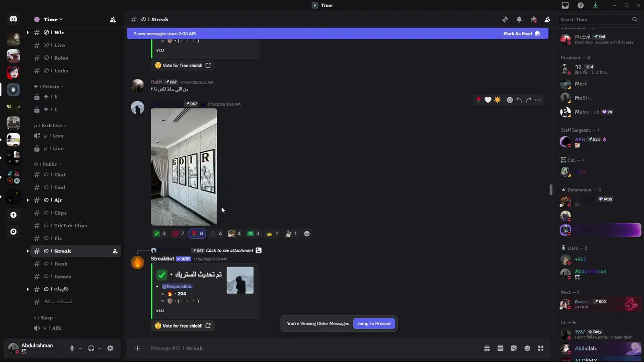Go to Discord home direct messages
The image size is (644, 362).
tap(14, 19)
